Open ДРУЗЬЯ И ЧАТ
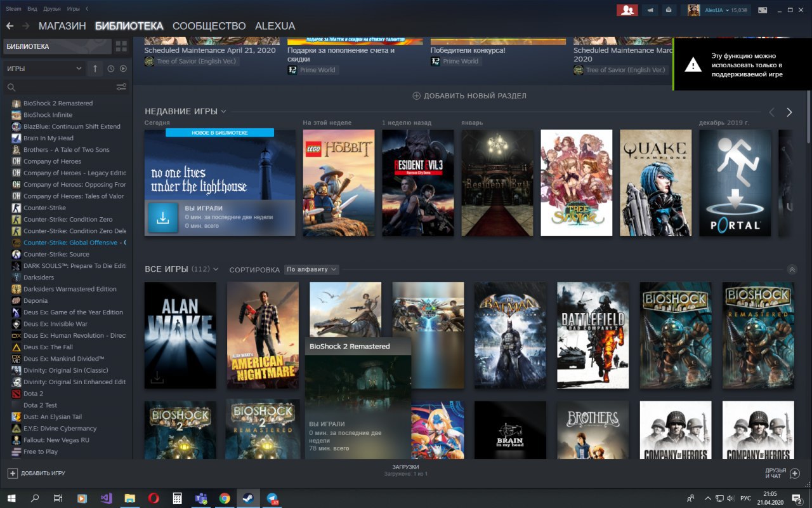 coord(783,473)
